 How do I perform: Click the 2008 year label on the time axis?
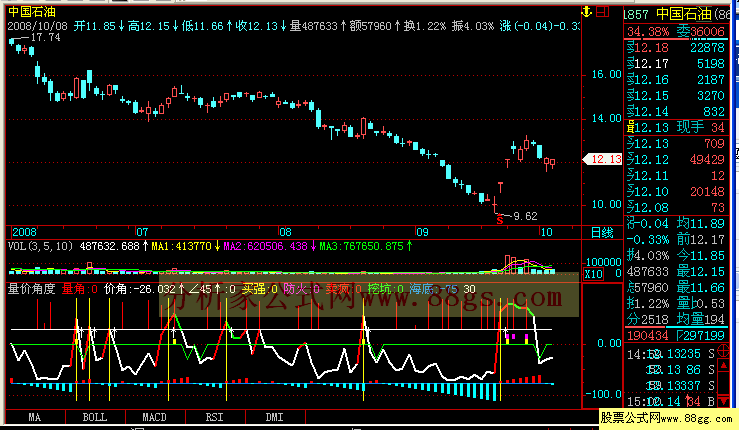tap(25, 232)
